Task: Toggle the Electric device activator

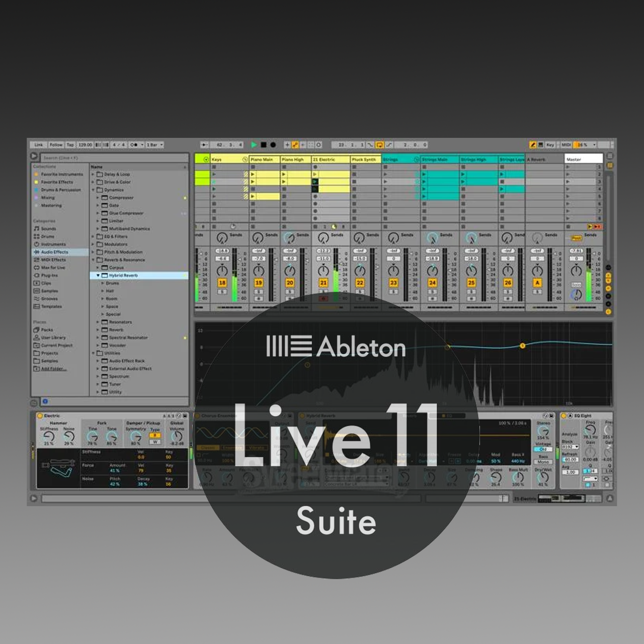Action: pos(40,416)
